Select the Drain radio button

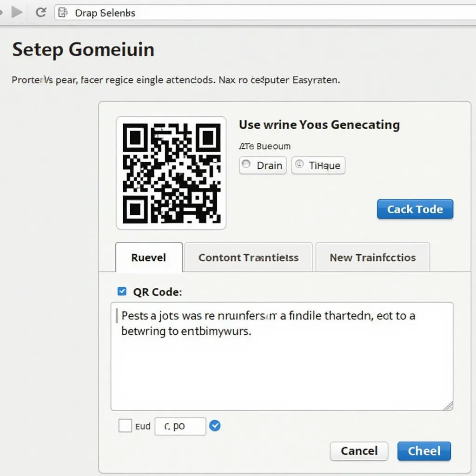coord(246,164)
